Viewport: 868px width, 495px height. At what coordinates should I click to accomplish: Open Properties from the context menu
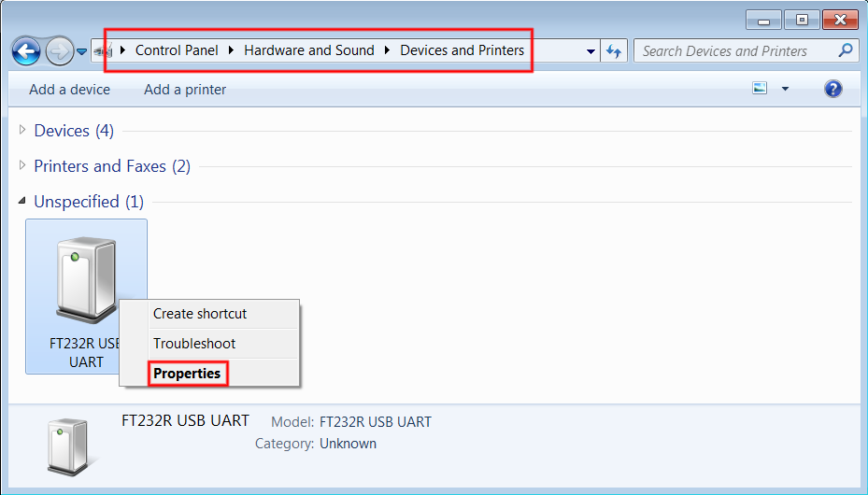pos(187,374)
